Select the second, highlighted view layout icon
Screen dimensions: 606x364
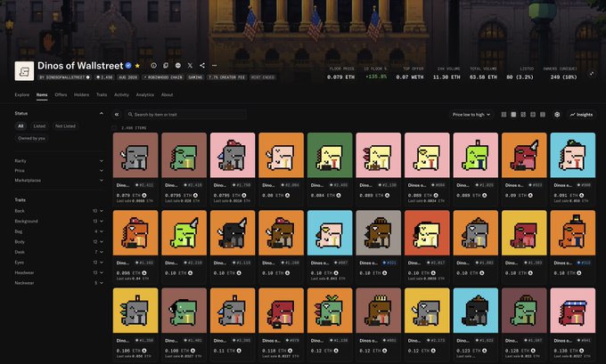(x=513, y=115)
